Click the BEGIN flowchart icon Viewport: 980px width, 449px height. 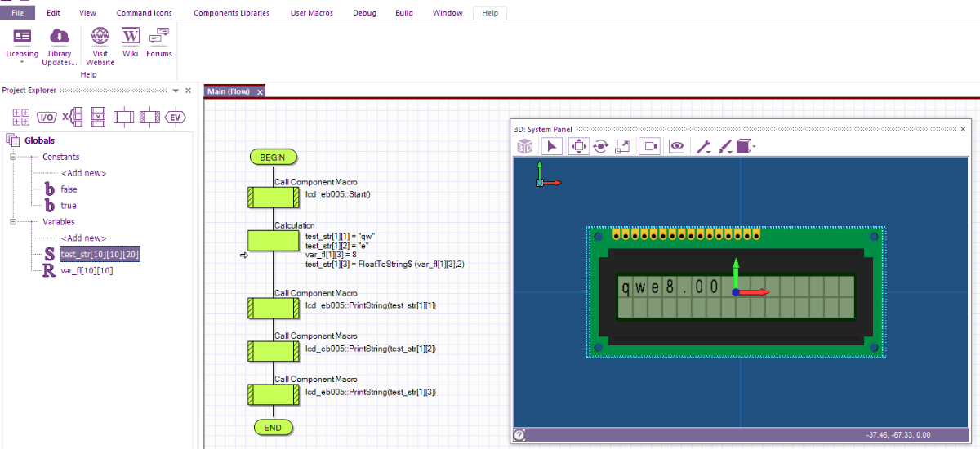point(273,157)
